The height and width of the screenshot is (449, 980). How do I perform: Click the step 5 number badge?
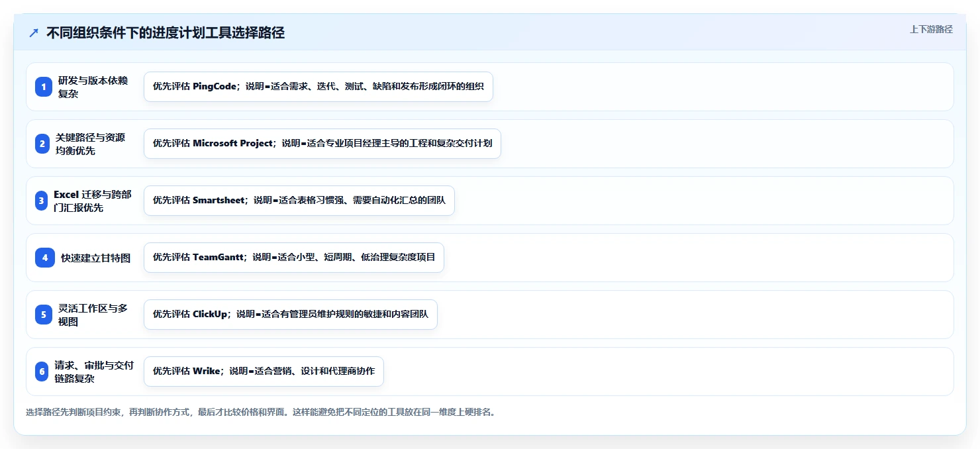[44, 315]
